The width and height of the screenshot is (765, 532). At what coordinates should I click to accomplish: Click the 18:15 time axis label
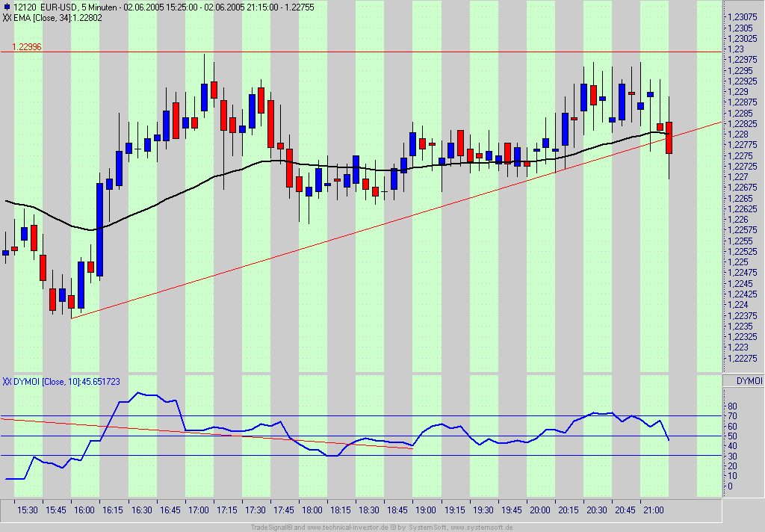coord(340,510)
